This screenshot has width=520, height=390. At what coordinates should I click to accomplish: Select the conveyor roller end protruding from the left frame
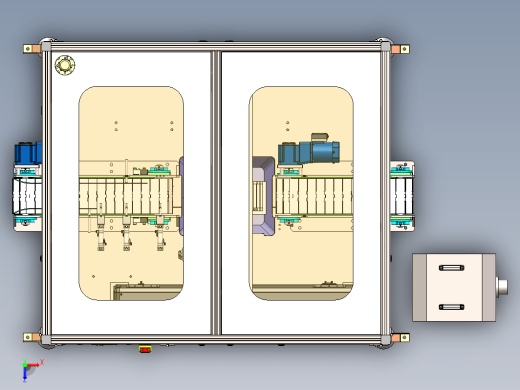click(28, 197)
